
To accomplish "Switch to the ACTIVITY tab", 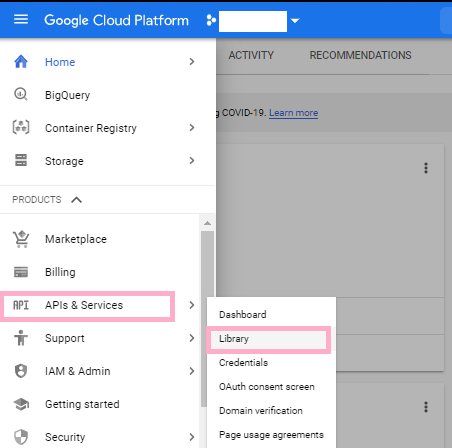I will pyautogui.click(x=251, y=55).
